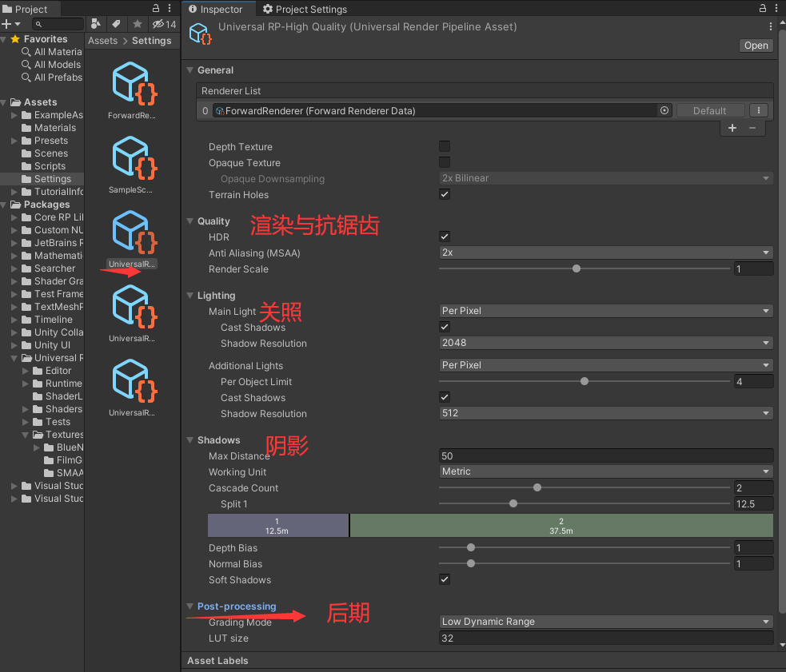This screenshot has width=786, height=672.
Task: Select the Shaders folder
Action: (x=57, y=409)
